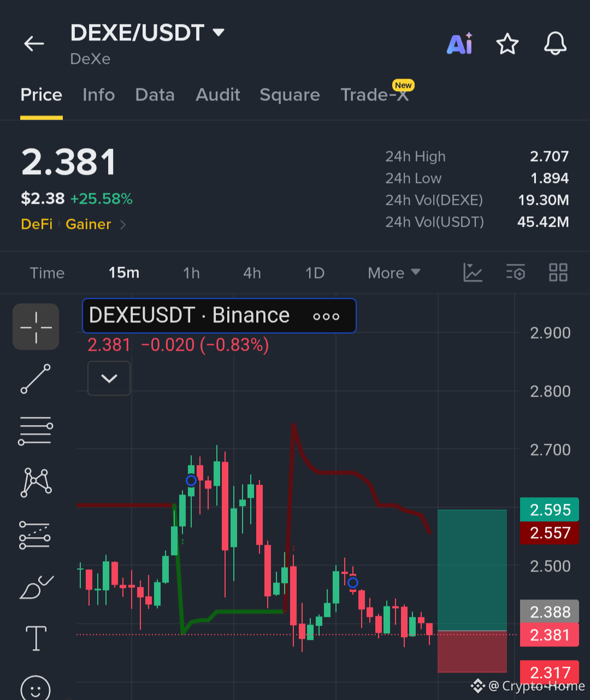Click the 2.381 current price label on axis
The height and width of the screenshot is (700, 590).
tap(550, 635)
